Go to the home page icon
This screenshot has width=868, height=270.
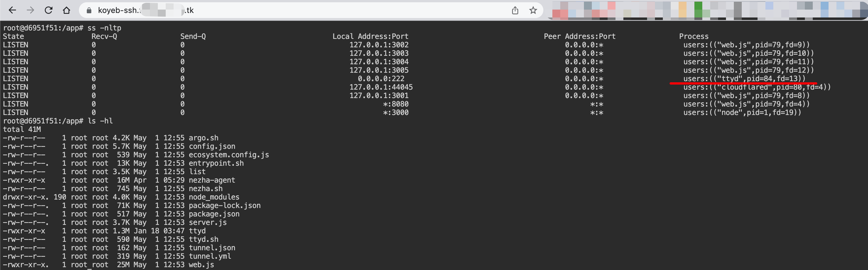(x=67, y=10)
